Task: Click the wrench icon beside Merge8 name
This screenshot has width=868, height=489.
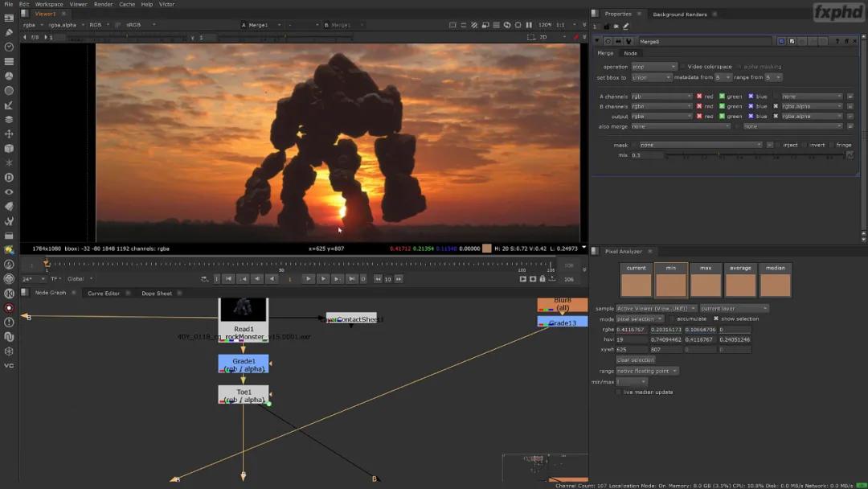Action: [x=629, y=41]
